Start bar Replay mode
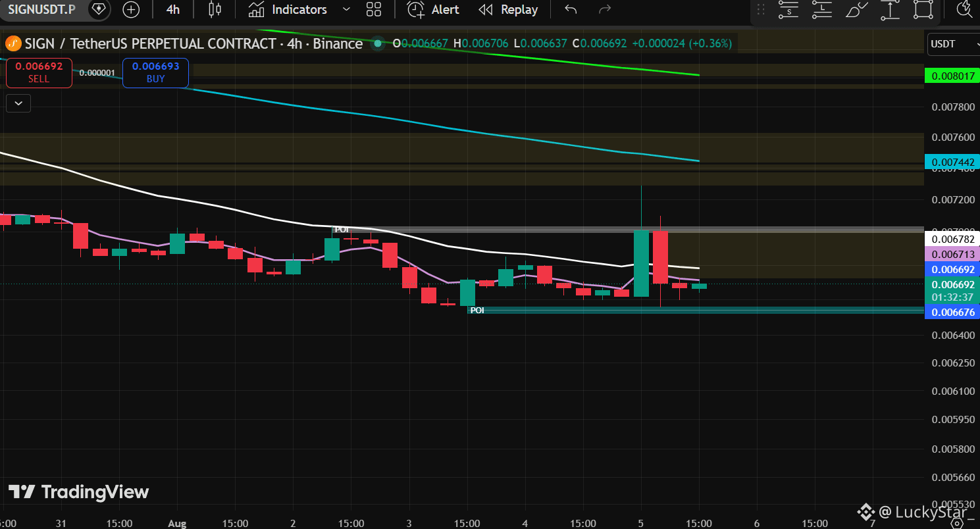Image resolution: width=980 pixels, height=529 pixels. click(508, 10)
